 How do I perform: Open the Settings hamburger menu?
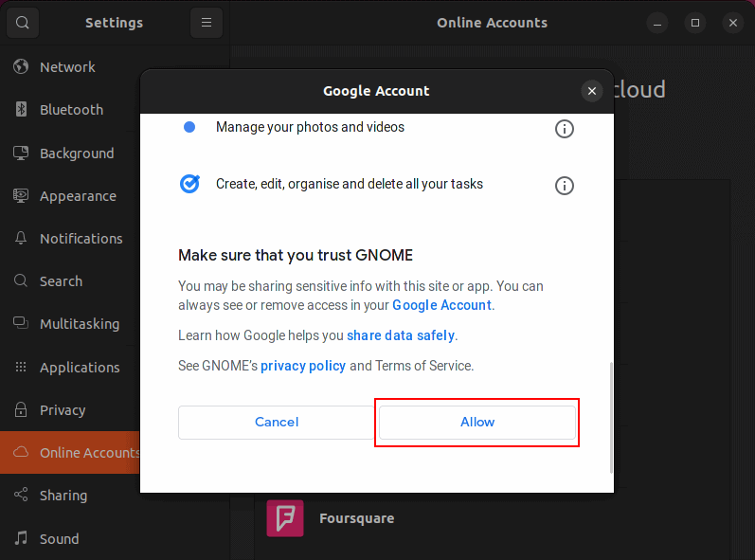[207, 23]
